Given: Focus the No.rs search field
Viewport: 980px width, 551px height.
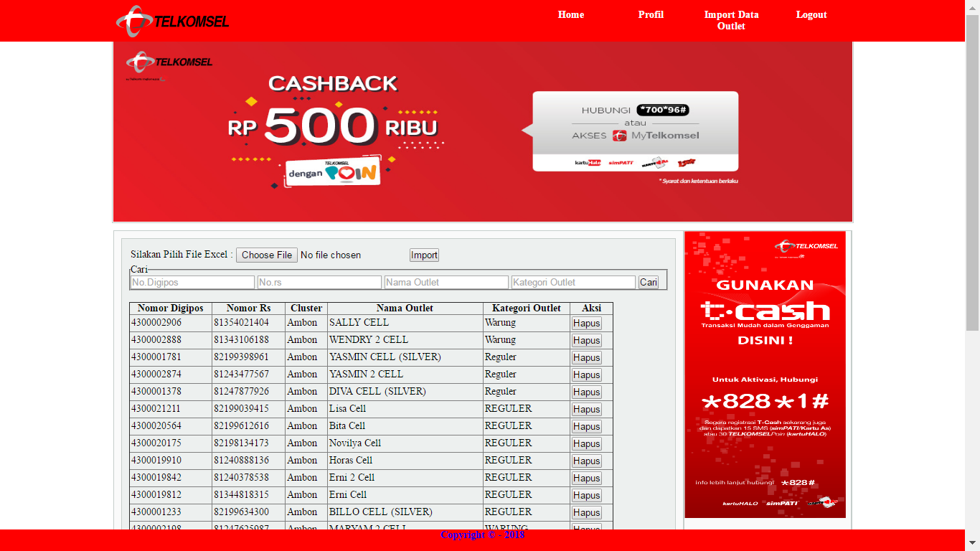Looking at the screenshot, I should 319,283.
